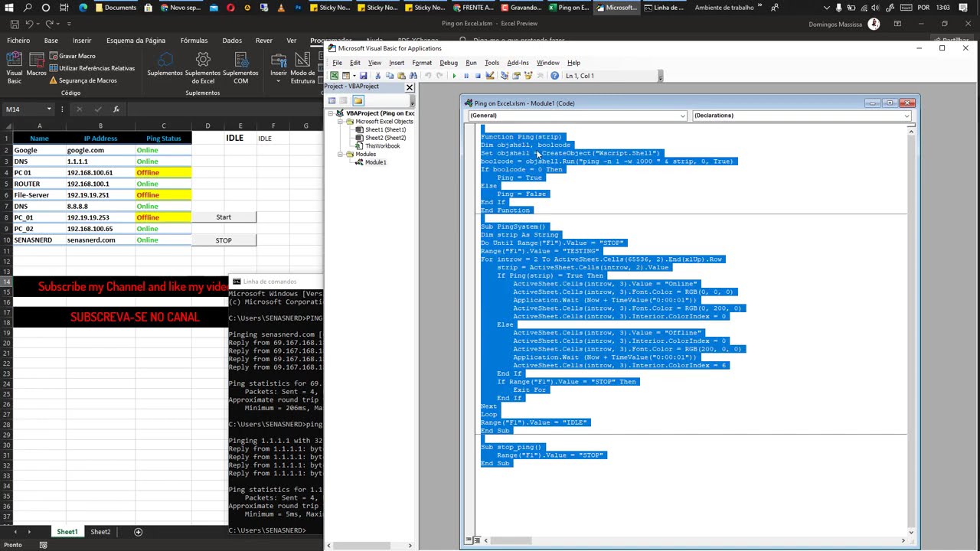Open Documents folder on taskbar
This screenshot has width=980, height=551.
[116, 8]
